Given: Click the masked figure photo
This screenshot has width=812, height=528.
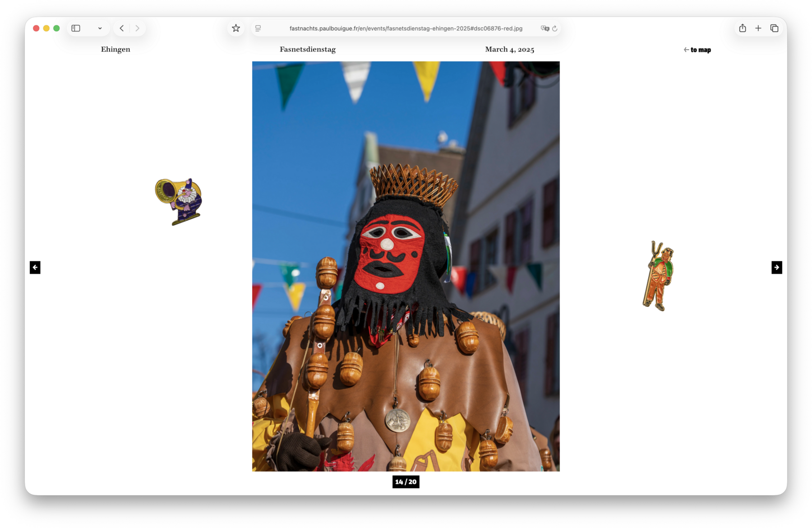Looking at the screenshot, I should click(x=406, y=266).
